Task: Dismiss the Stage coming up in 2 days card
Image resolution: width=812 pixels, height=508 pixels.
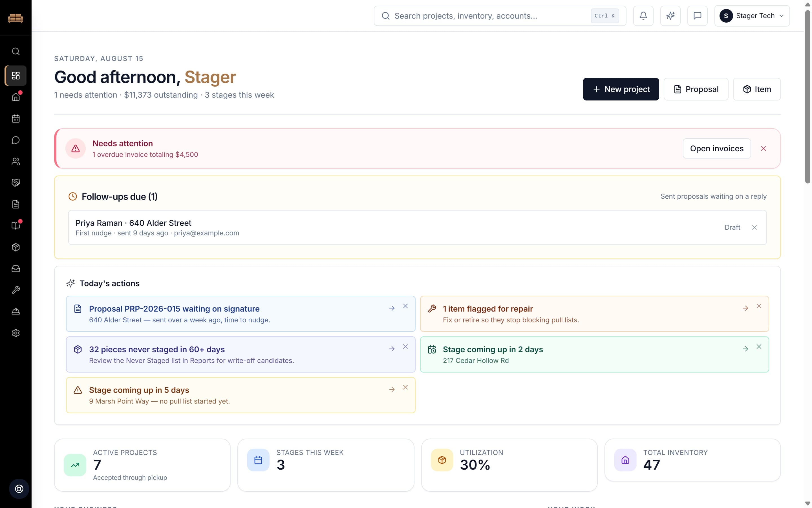Action: click(x=759, y=347)
